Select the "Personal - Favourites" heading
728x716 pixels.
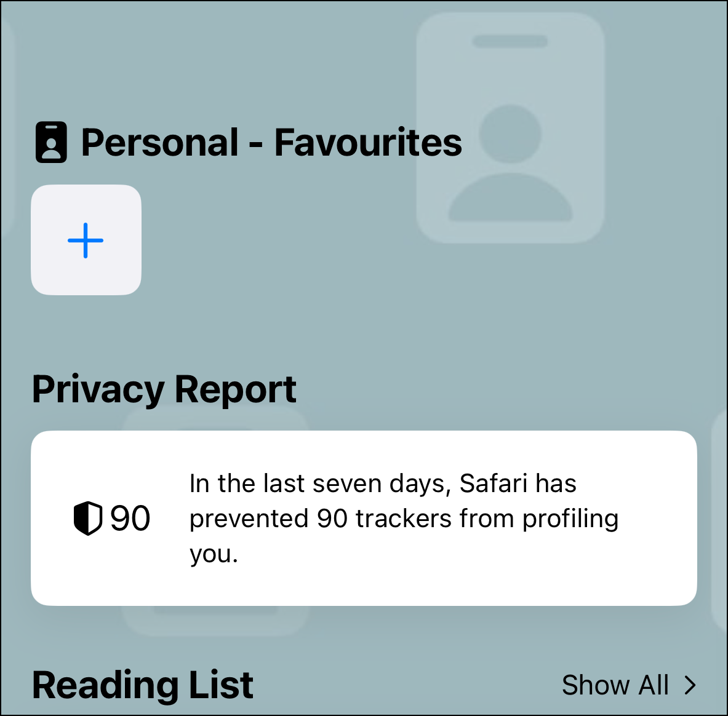(271, 143)
